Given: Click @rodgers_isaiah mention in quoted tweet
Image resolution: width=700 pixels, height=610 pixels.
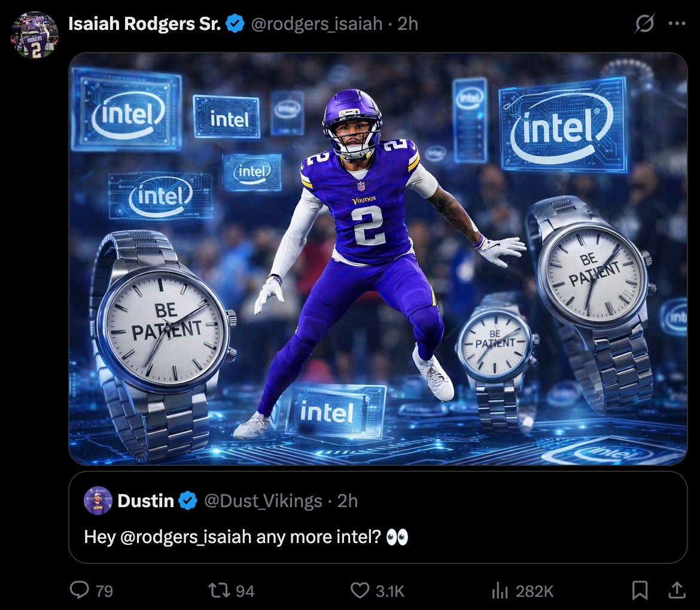Looking at the screenshot, I should (x=185, y=537).
